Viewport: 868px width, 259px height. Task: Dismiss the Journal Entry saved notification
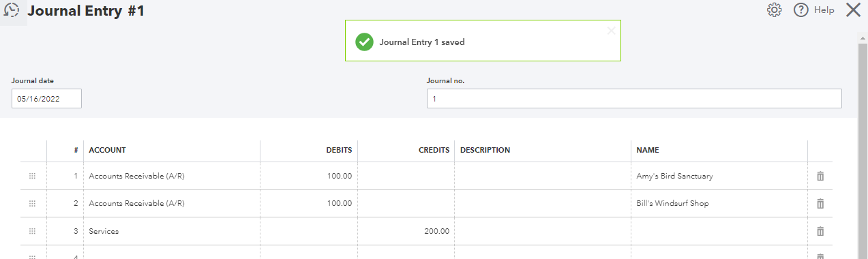[x=611, y=31]
